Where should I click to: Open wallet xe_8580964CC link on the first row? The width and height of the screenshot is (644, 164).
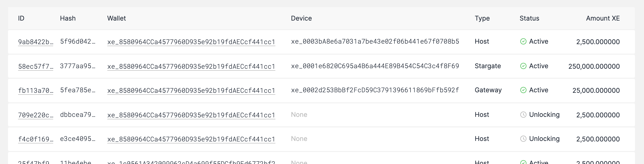click(191, 42)
